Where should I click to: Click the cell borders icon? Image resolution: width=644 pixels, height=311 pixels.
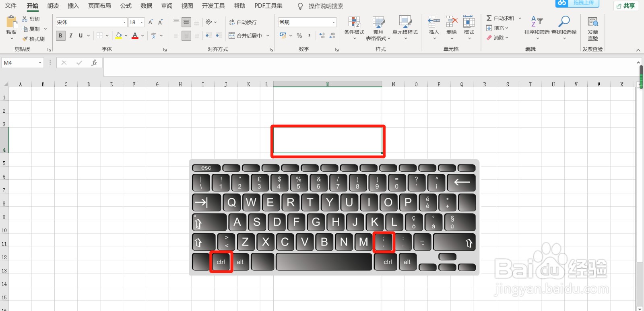click(x=99, y=35)
